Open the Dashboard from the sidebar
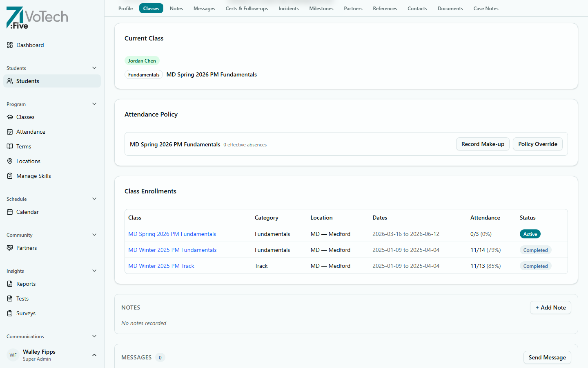The width and height of the screenshot is (588, 368). 30,45
